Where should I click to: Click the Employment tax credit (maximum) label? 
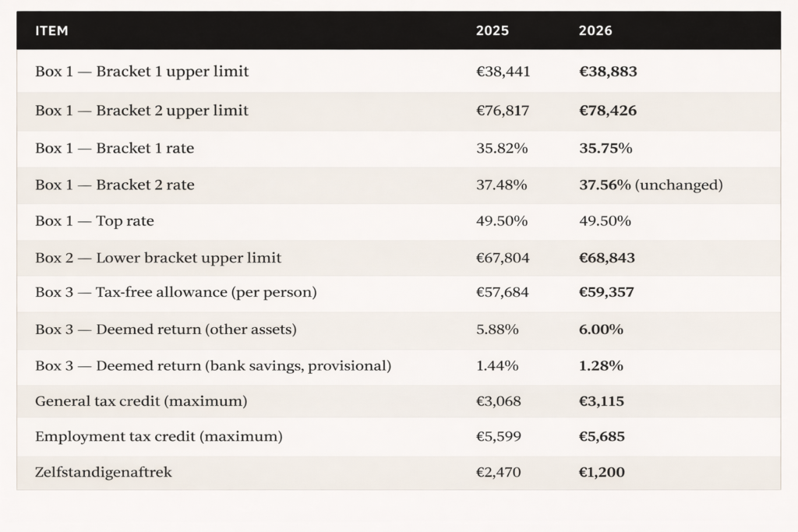(158, 437)
